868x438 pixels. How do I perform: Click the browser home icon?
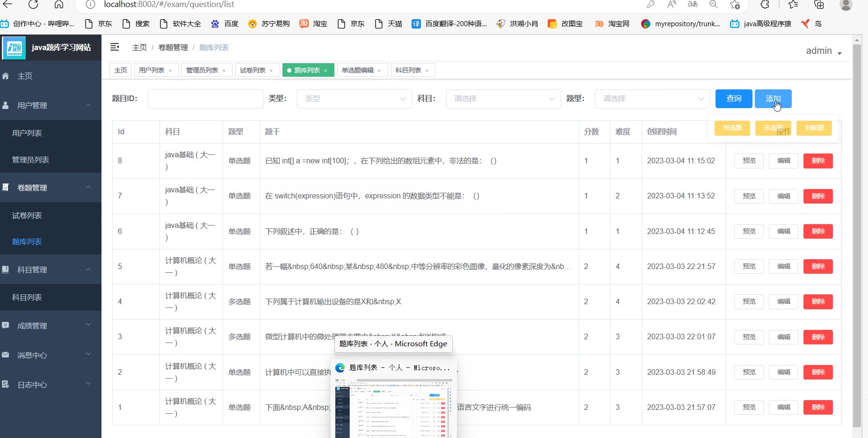click(x=59, y=5)
